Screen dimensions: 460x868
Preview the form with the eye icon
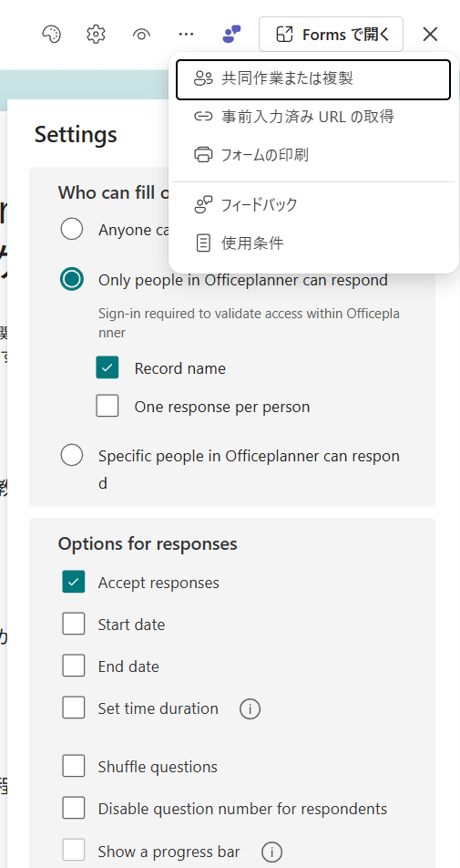[x=141, y=35]
